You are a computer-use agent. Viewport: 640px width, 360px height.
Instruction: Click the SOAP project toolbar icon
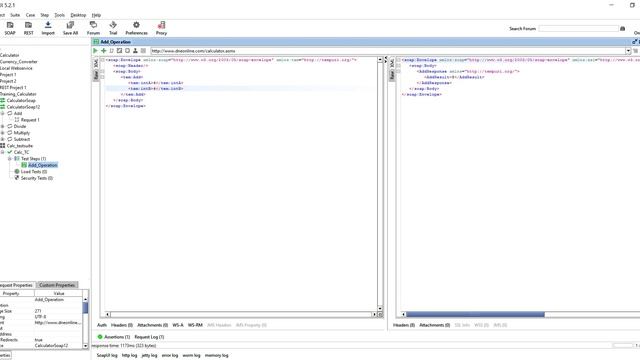click(10, 25)
